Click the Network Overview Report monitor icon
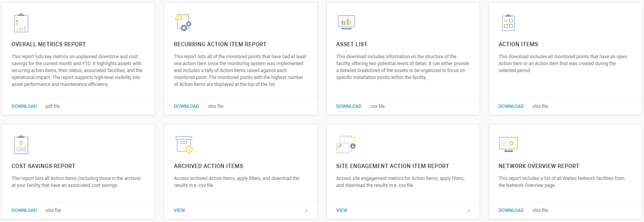The height and width of the screenshot is (222, 644). click(508, 144)
